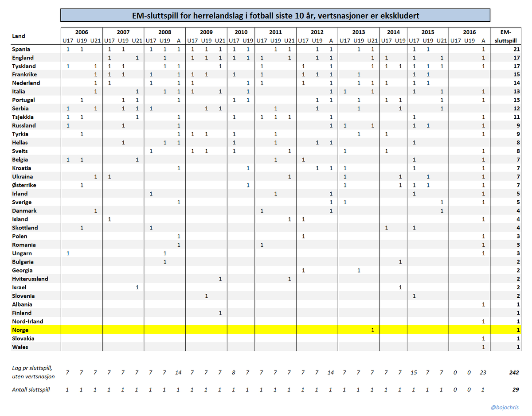Click Norge's 2013 U21 value in yellow row
The image size is (532, 416).
pos(372,330)
